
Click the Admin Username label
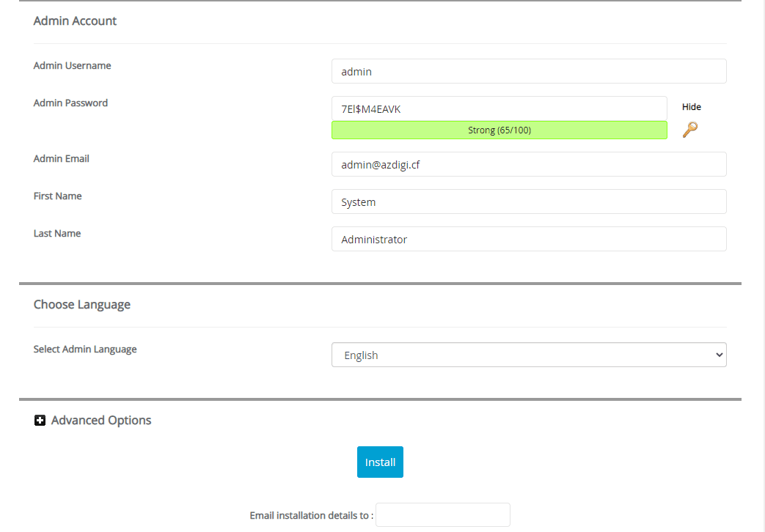[72, 66]
